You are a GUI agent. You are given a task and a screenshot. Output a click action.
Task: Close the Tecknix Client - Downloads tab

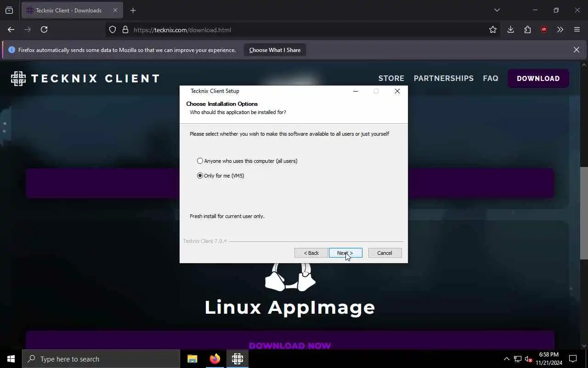click(115, 10)
